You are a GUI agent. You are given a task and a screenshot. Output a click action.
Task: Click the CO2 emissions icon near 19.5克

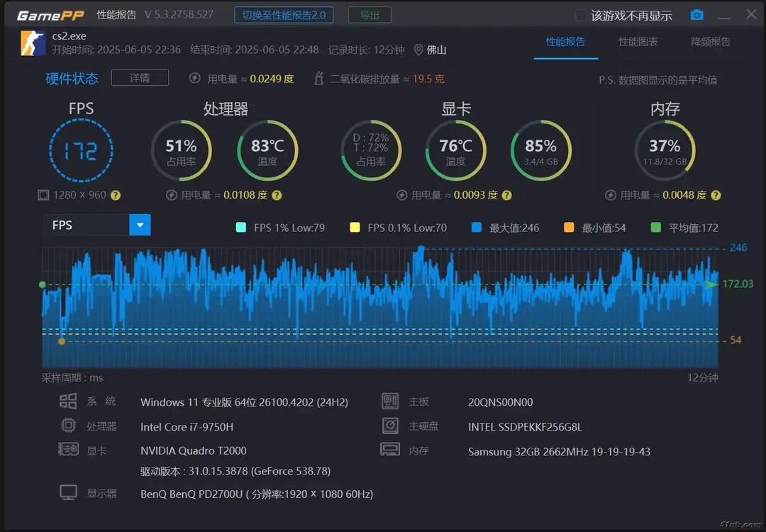318,79
